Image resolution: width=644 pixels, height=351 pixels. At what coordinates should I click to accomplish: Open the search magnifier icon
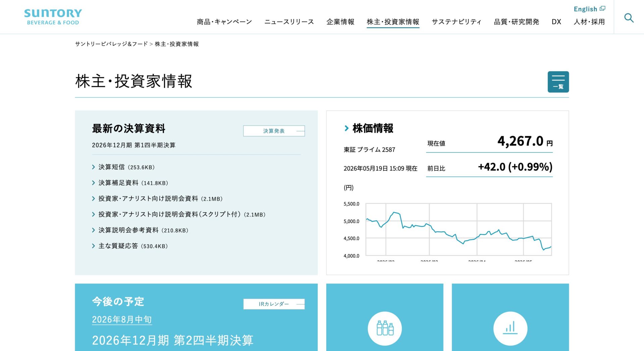tap(629, 17)
